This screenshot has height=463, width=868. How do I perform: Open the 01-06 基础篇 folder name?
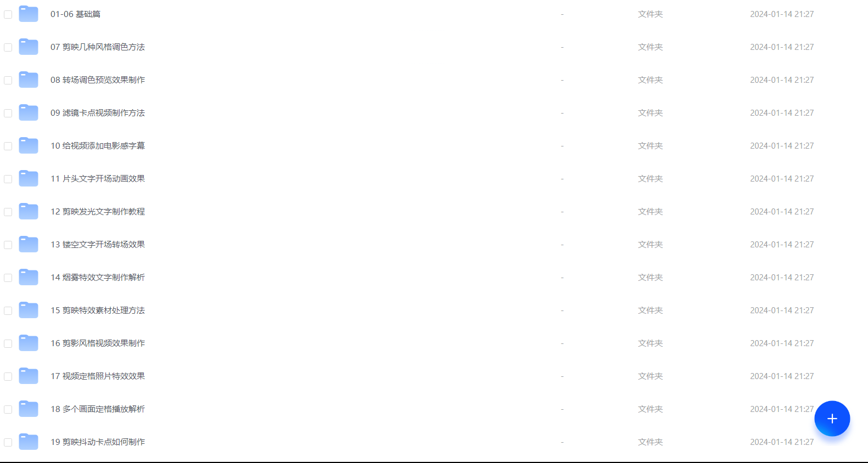76,14
